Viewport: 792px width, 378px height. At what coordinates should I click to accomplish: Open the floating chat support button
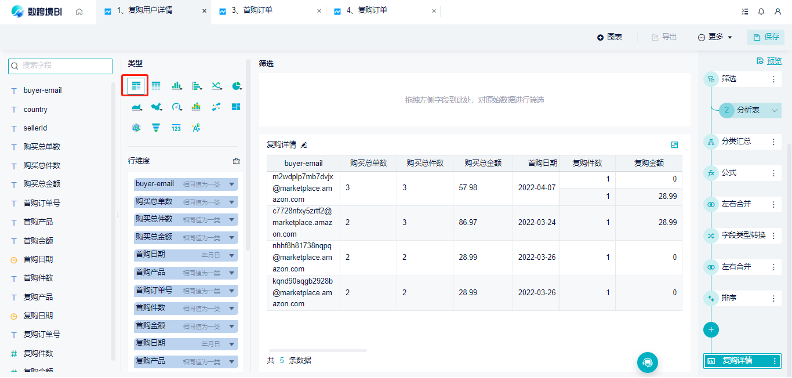click(x=648, y=362)
